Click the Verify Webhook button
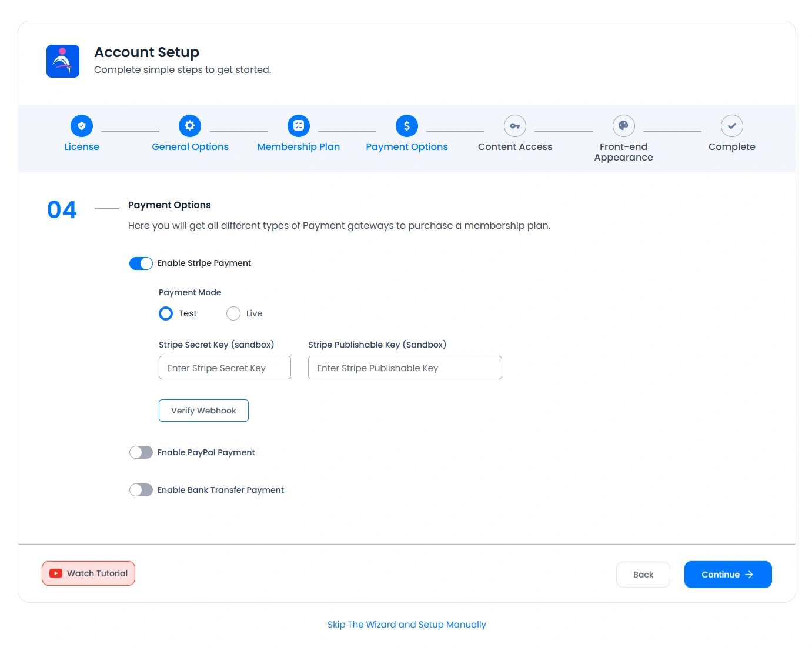The height and width of the screenshot is (654, 812). pos(203,410)
